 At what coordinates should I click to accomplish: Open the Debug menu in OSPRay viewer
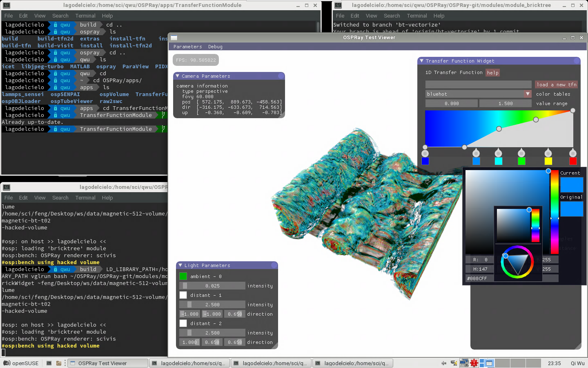[x=215, y=47]
